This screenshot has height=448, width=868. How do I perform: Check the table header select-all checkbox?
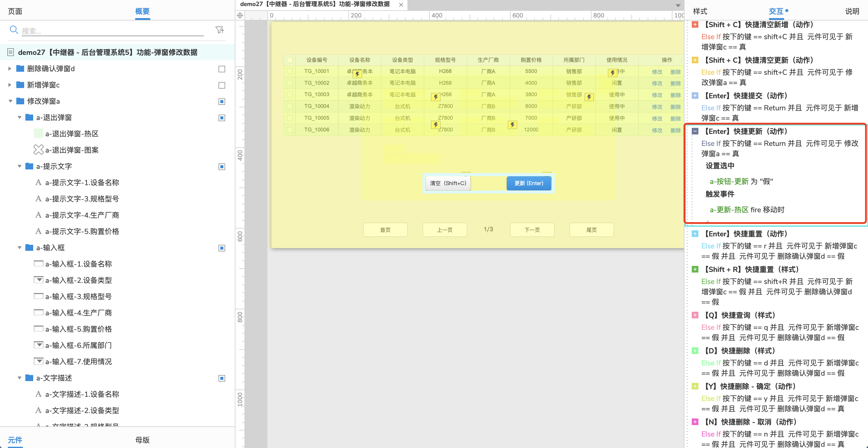[289, 60]
